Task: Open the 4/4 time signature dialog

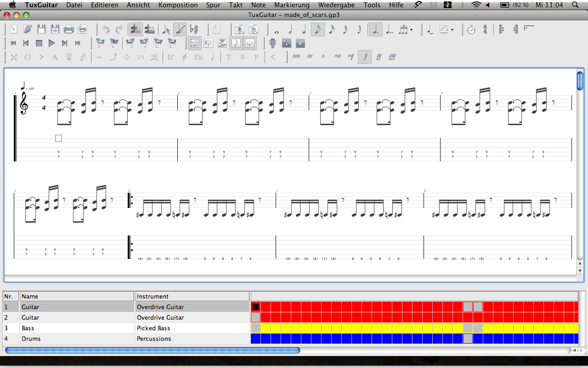Action: (x=485, y=29)
